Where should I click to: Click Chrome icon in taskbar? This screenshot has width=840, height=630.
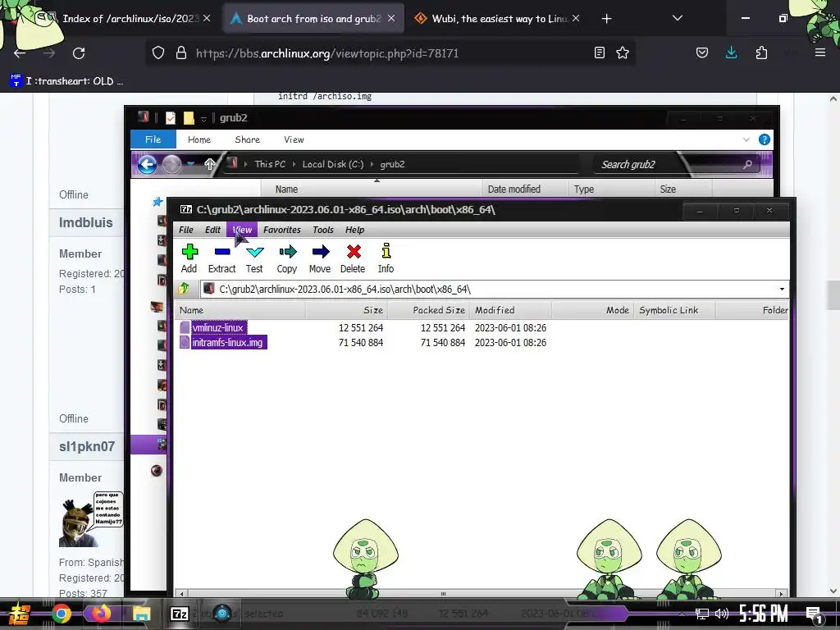click(x=62, y=614)
